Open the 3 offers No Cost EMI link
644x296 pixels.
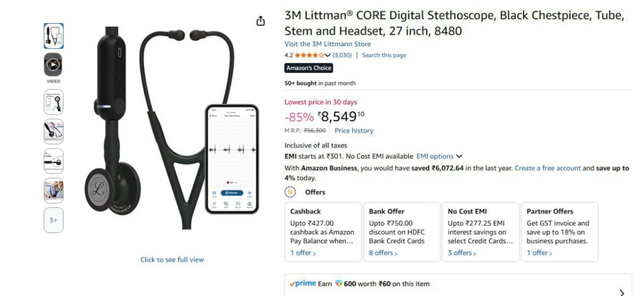[462, 252]
